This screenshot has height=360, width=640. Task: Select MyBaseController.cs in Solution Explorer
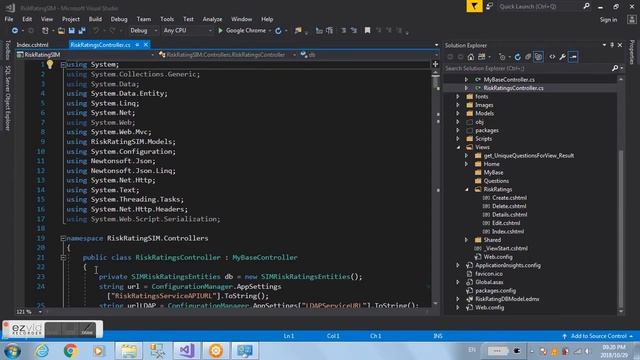[x=509, y=80]
